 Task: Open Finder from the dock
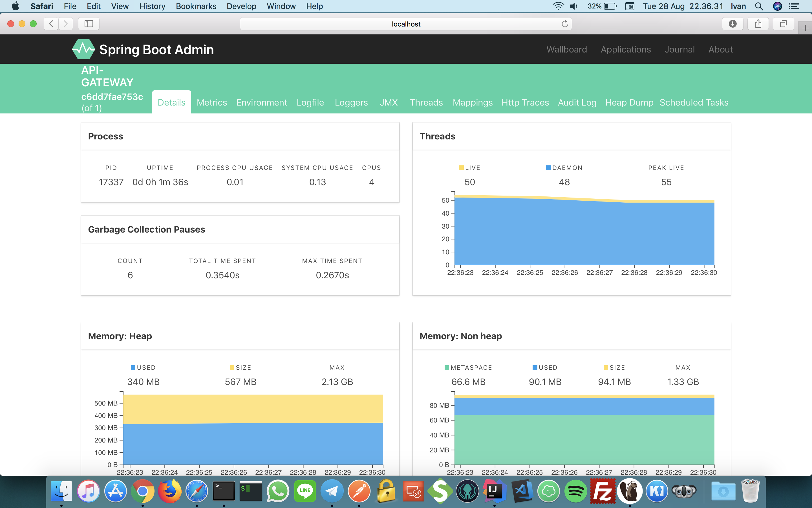click(61, 491)
